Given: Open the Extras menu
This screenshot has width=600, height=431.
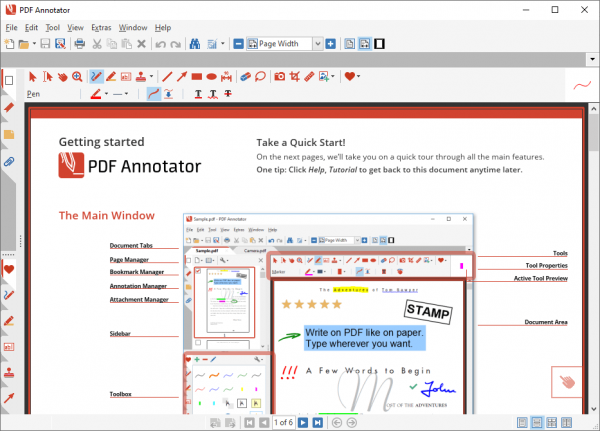Looking at the screenshot, I should (x=101, y=27).
